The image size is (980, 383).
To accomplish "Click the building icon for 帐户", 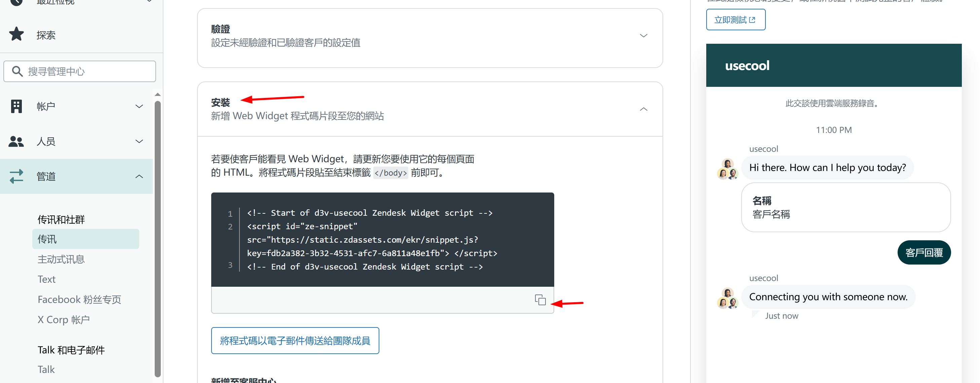I will click(x=16, y=106).
